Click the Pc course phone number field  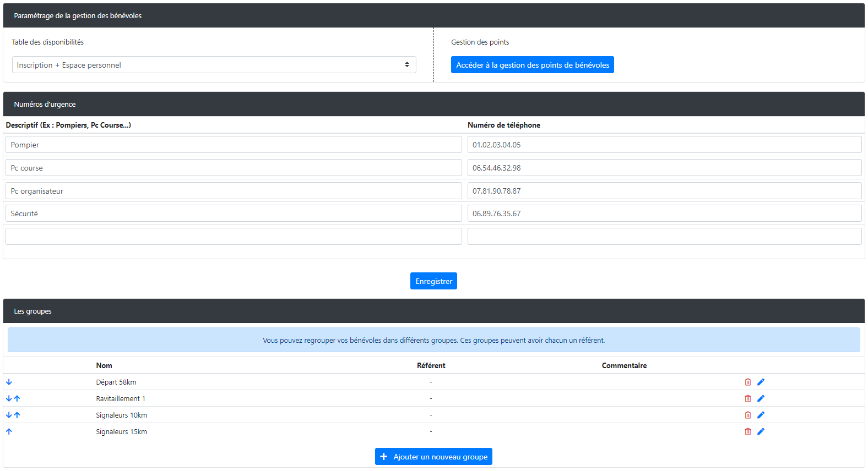(664, 168)
